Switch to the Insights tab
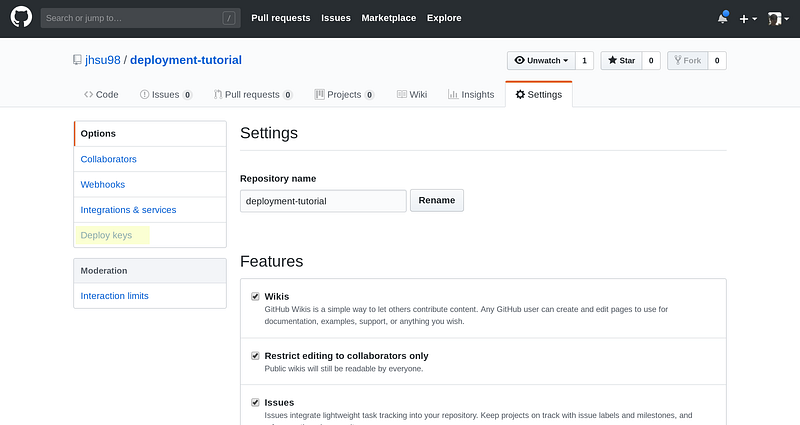 click(471, 94)
